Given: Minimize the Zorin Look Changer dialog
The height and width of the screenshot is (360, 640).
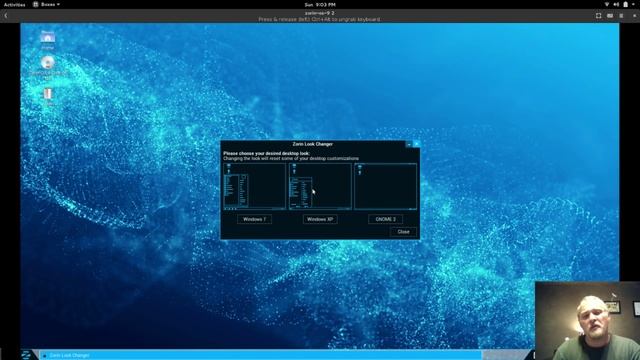Looking at the screenshot, I should (409, 144).
